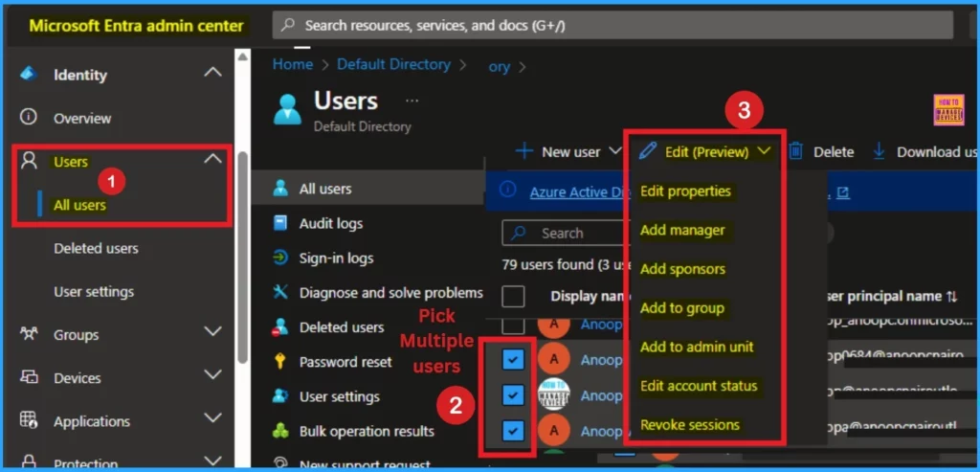Click the All users blade icon
This screenshot has height=472, width=980.
(280, 189)
